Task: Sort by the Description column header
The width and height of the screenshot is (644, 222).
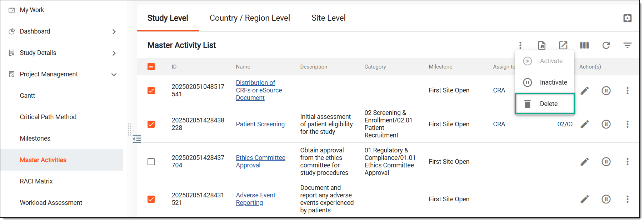Action: pyautogui.click(x=314, y=67)
